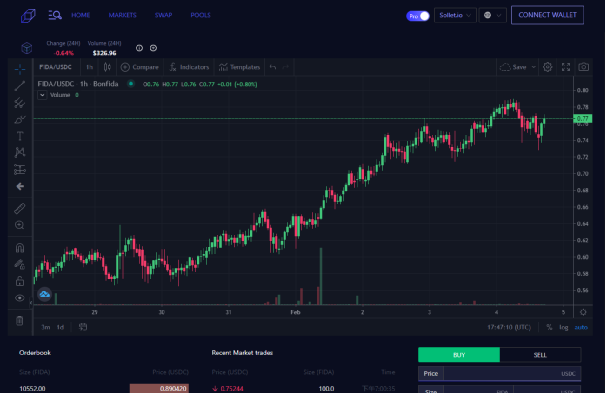The width and height of the screenshot is (605, 393).
Task: Open the language globe dropdown
Action: [492, 15]
